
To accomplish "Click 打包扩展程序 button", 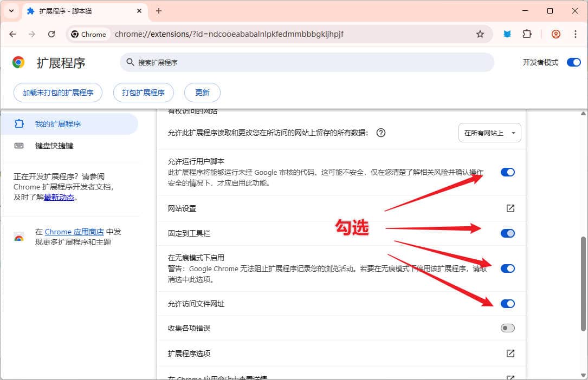I will [143, 93].
